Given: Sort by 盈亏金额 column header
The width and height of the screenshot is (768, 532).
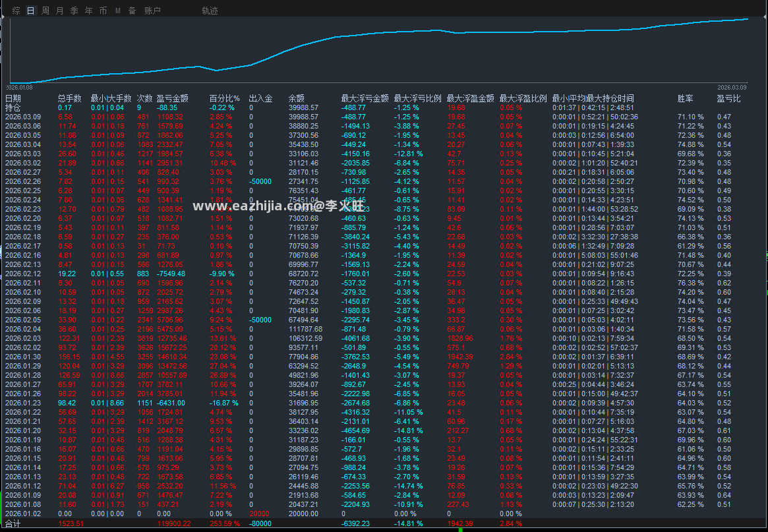Looking at the screenshot, I should click(x=173, y=98).
